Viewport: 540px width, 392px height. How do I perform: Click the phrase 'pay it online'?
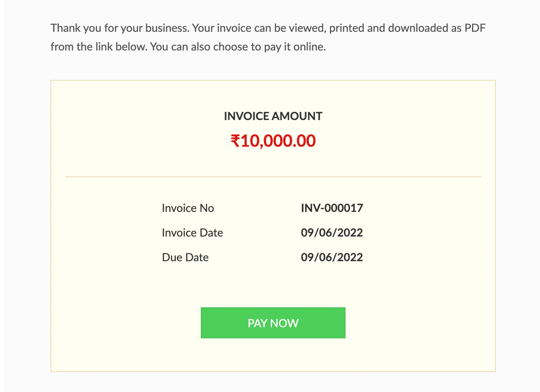296,47
